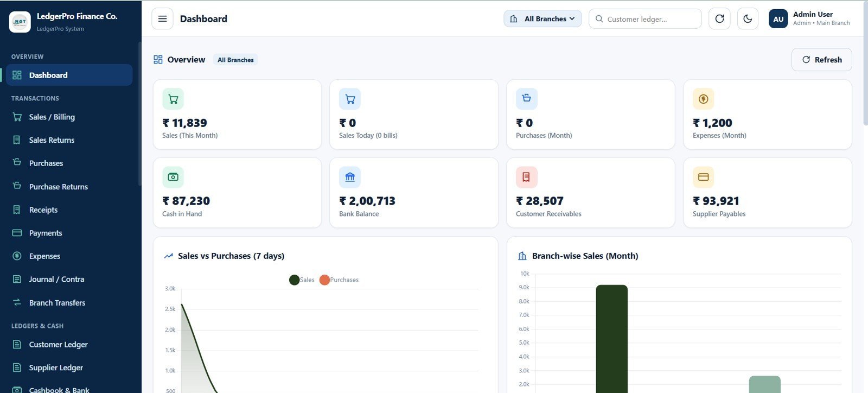Navigate to Purchase Returns
868x393 pixels.
coord(69,186)
